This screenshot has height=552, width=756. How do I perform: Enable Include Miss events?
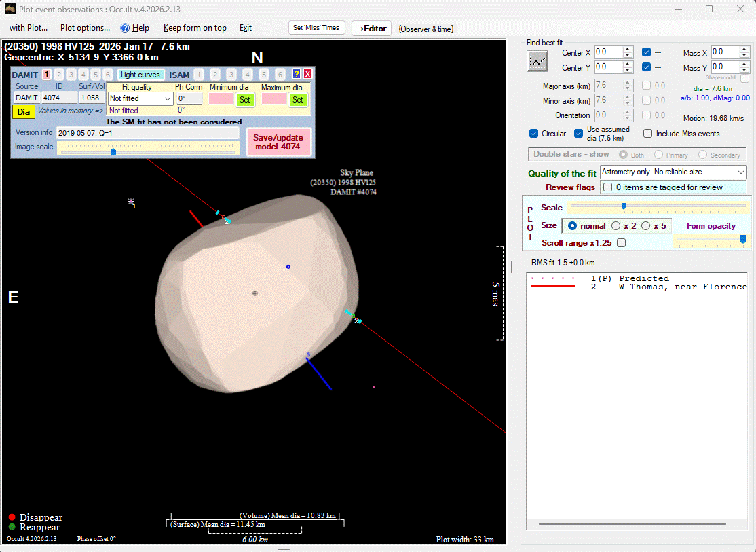(648, 134)
